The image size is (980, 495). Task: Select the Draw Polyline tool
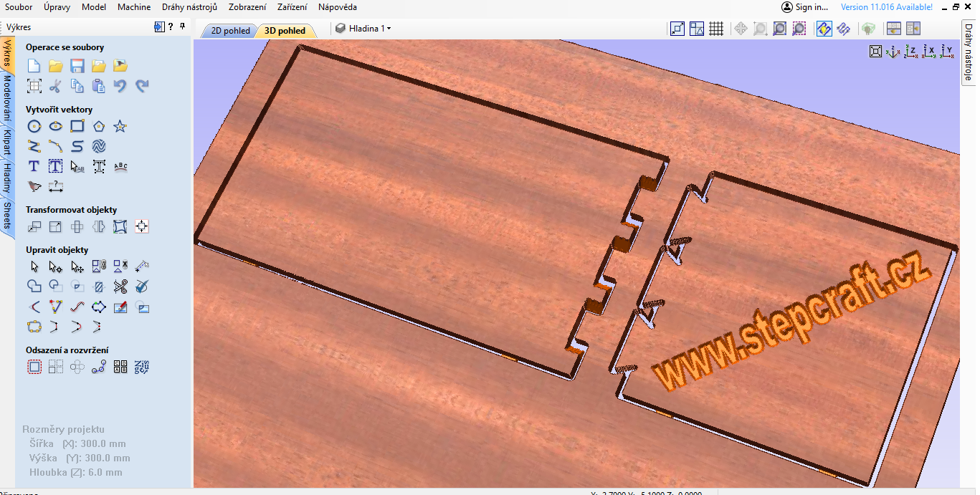click(34, 147)
